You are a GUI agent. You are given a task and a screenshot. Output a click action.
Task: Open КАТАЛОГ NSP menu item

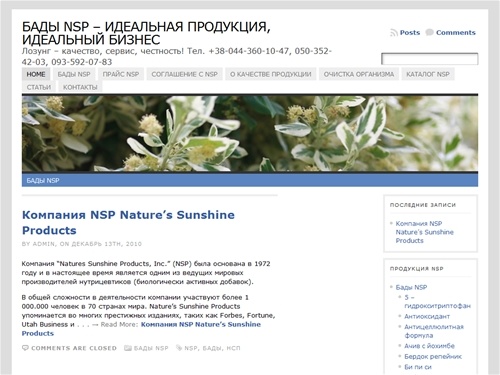pyautogui.click(x=428, y=74)
